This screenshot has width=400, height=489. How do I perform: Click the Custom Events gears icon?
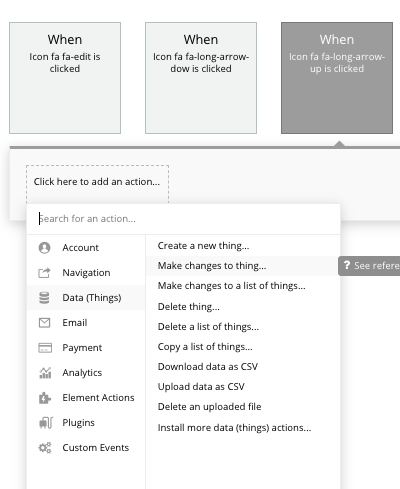[x=45, y=448]
